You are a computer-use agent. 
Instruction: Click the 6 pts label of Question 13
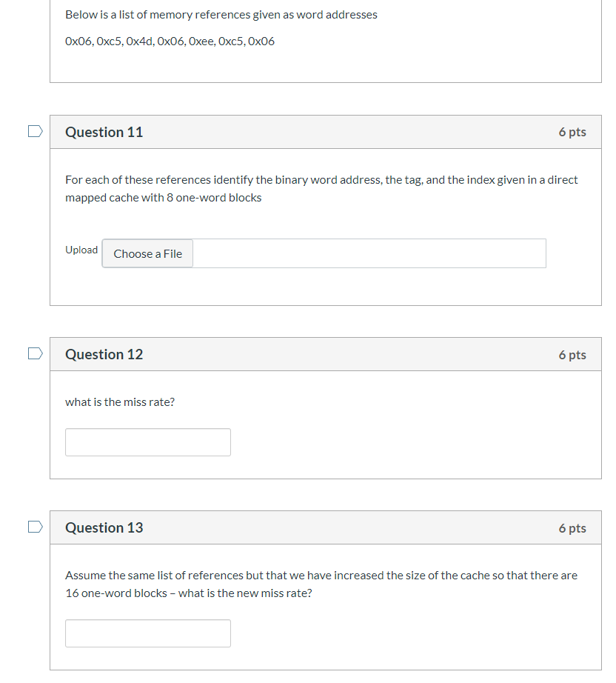coord(572,528)
